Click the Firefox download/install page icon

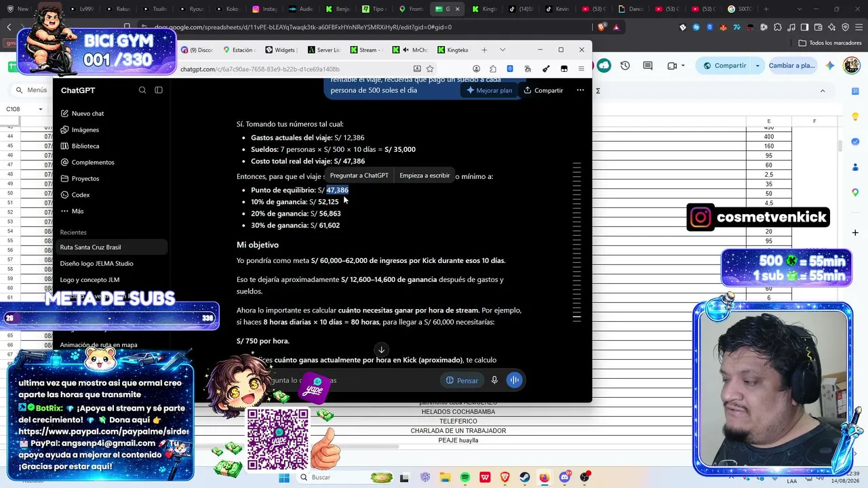(417, 68)
